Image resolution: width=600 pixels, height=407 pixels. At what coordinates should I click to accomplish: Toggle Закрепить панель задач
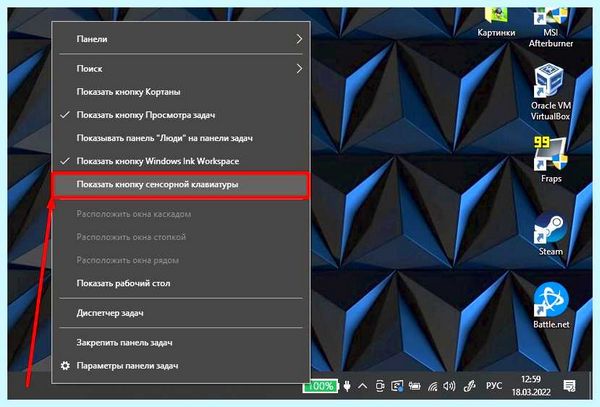[181, 342]
